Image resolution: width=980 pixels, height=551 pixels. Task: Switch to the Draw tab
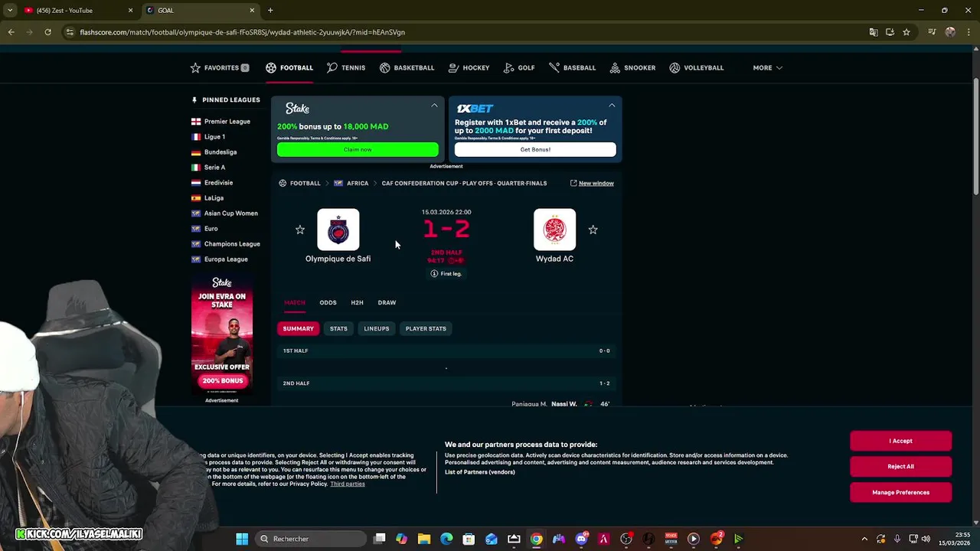pos(387,303)
